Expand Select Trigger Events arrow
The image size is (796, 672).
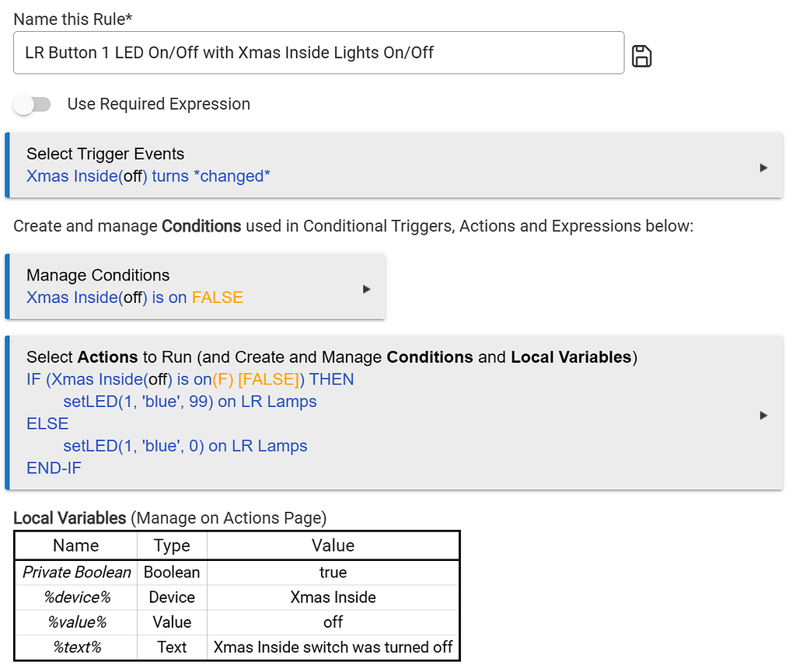pyautogui.click(x=763, y=167)
